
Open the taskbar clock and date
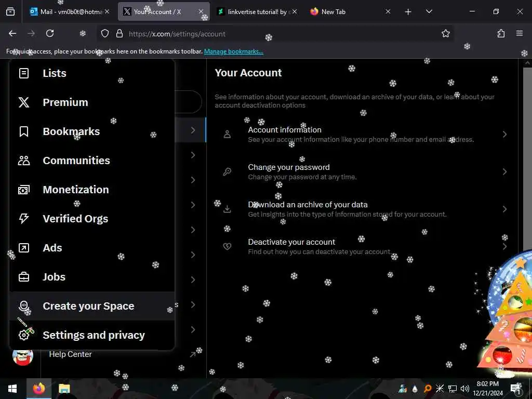click(x=488, y=389)
